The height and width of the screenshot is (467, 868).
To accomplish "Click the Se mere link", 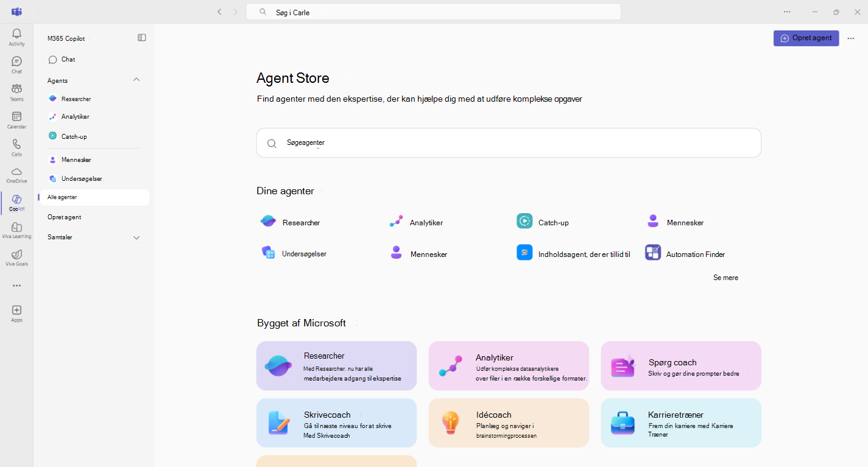I will tap(725, 278).
